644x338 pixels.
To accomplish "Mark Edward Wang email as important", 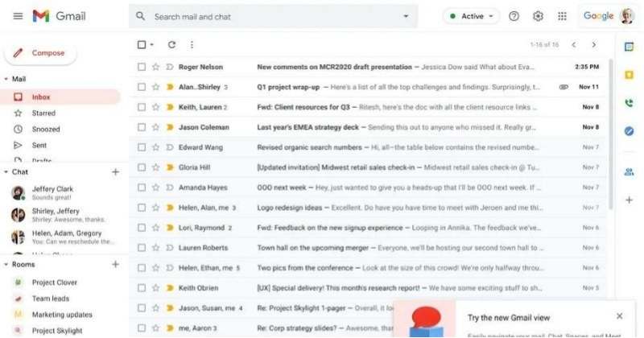I will point(170,147).
